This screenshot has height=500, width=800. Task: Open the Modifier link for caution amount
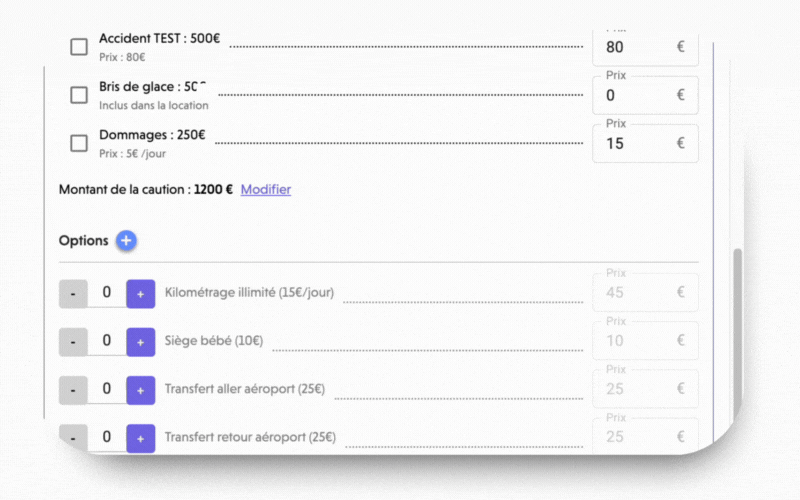coord(266,189)
